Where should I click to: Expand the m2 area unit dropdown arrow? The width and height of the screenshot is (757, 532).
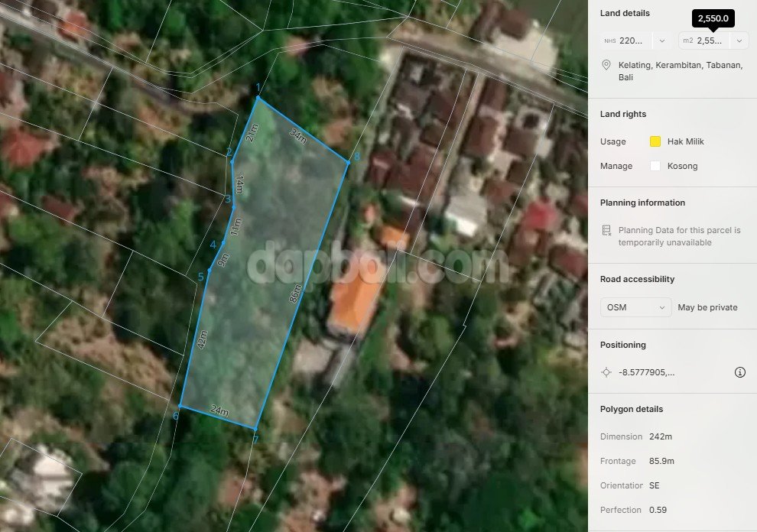tap(739, 41)
